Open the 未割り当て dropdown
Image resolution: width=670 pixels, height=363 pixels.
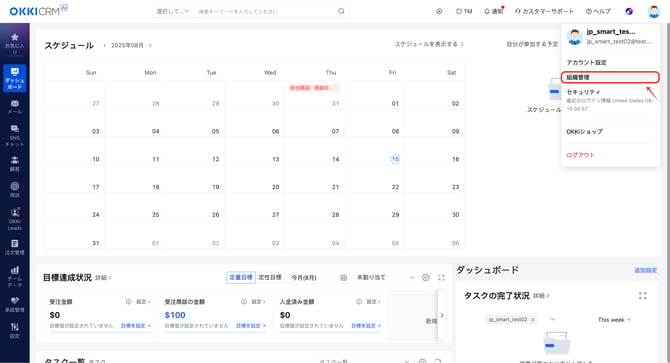(385, 277)
